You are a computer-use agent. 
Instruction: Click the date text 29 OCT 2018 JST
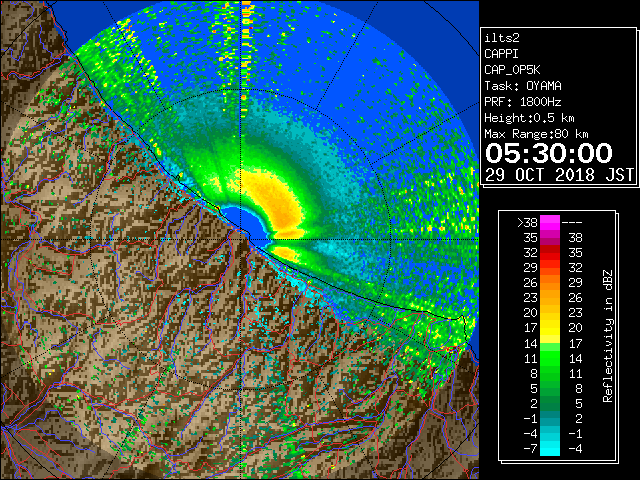pyautogui.click(x=559, y=175)
